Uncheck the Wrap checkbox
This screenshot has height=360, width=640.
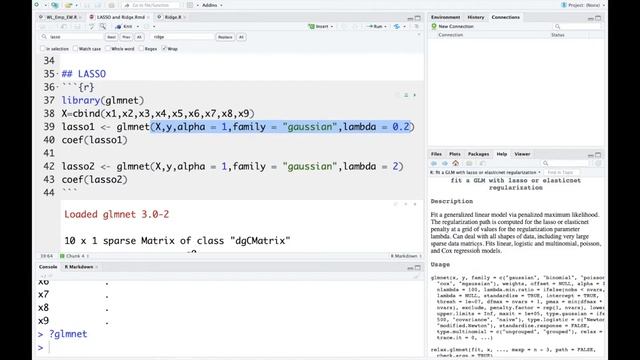[x=164, y=49]
